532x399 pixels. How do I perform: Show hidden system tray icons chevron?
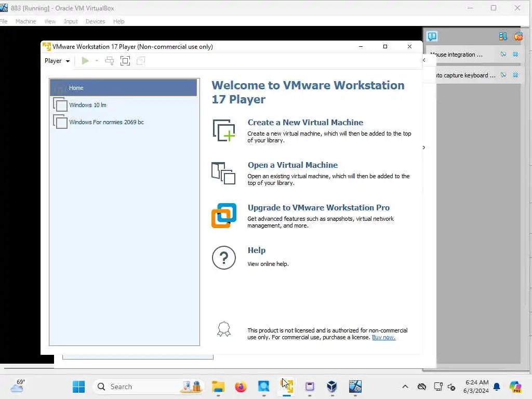[405, 387]
